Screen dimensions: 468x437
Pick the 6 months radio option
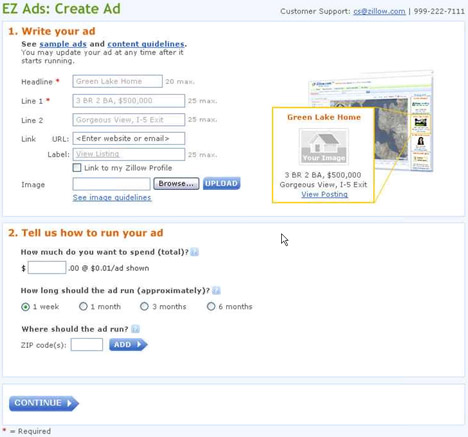[211, 306]
